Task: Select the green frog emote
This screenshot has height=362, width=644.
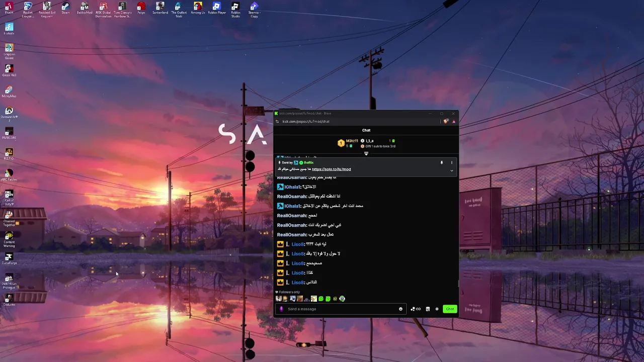Action: (x=321, y=299)
